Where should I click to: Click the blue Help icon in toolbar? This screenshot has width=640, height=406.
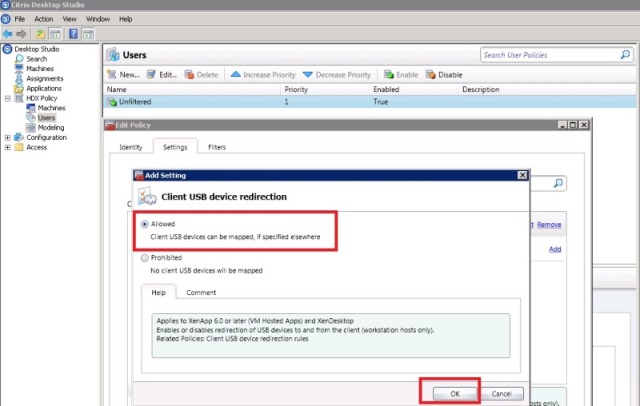click(x=73, y=33)
